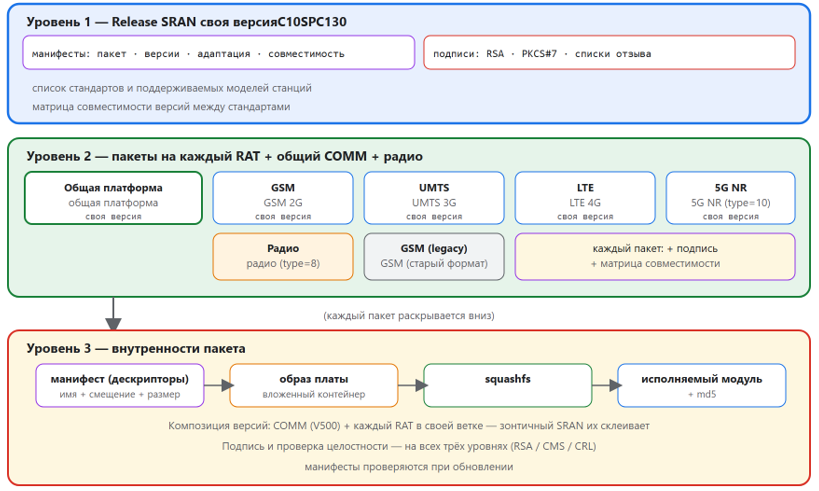The image size is (819, 491).
Task: Select the Общая платформа block
Action: 113,198
